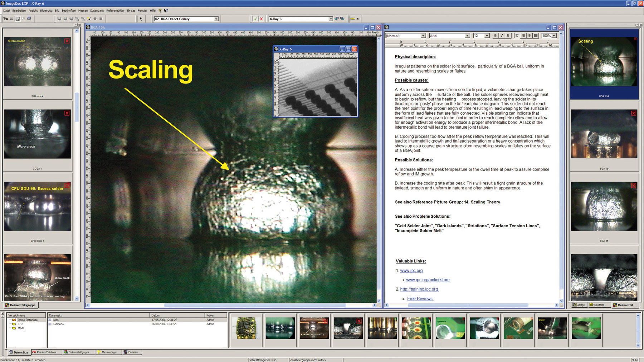The height and width of the screenshot is (362, 644).
Task: Open the www.ipc.org/onlinestore link
Action: (x=428, y=280)
